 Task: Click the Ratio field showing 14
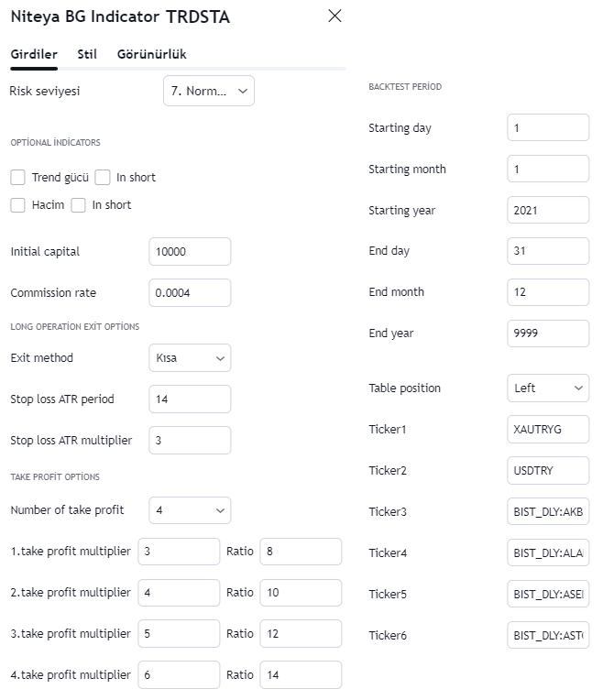click(301, 675)
